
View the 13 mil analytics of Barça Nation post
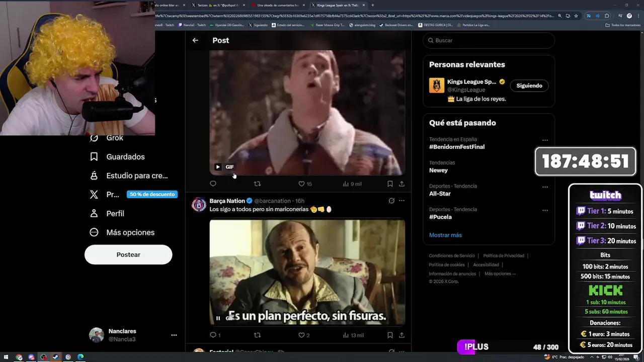(x=353, y=335)
